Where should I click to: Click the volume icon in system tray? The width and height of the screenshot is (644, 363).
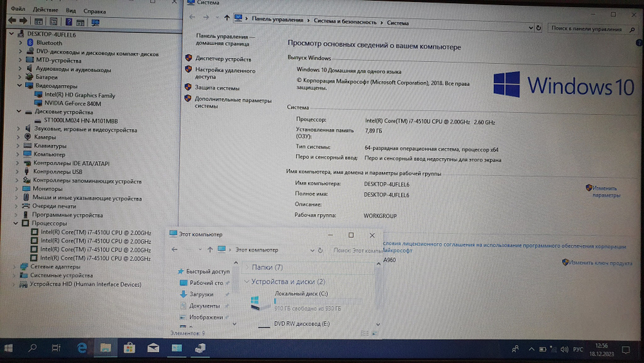[564, 349]
